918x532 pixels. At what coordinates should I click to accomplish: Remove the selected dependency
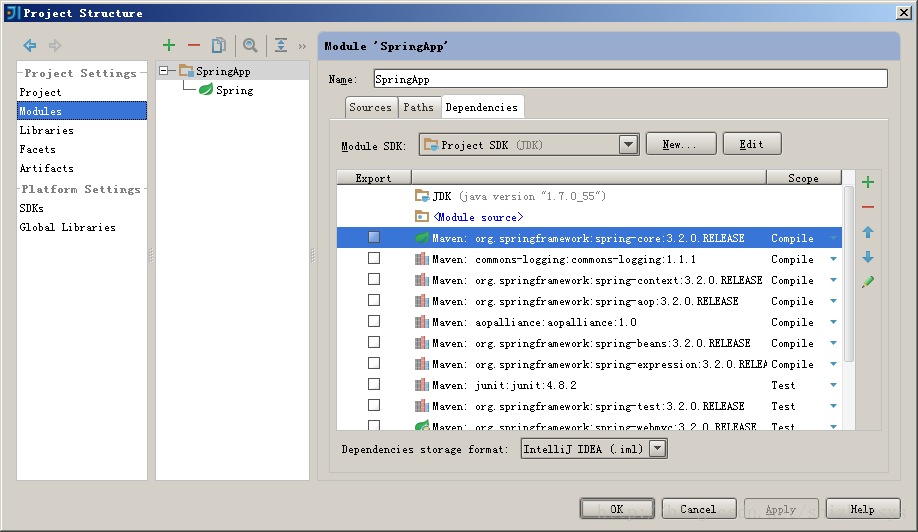tap(868, 207)
